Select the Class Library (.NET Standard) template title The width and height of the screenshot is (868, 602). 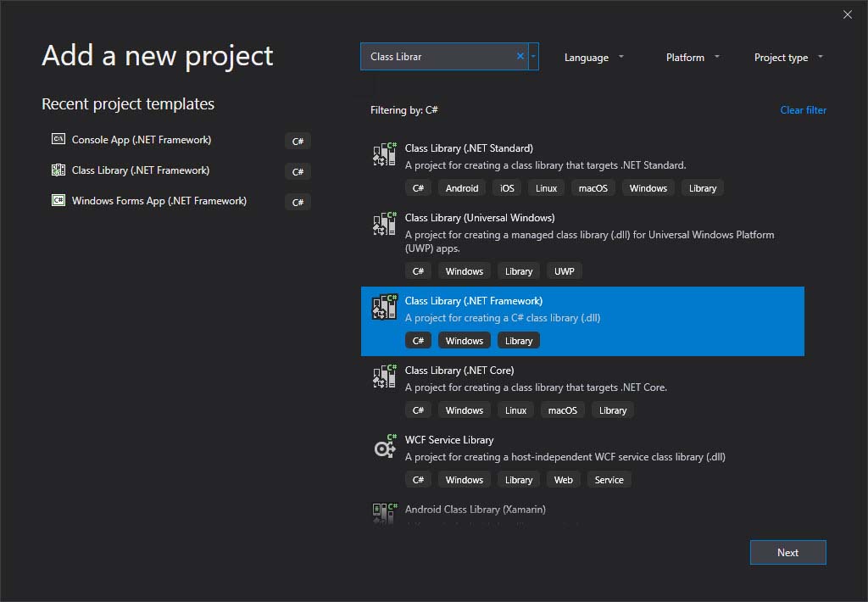click(x=469, y=148)
